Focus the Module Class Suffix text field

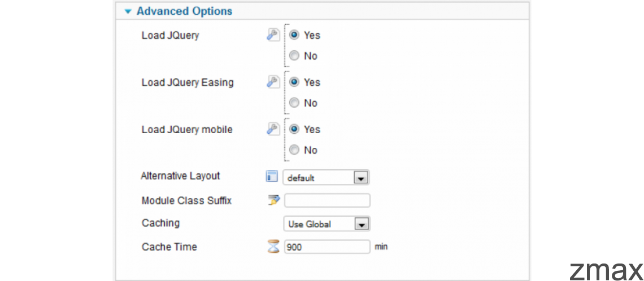point(327,201)
